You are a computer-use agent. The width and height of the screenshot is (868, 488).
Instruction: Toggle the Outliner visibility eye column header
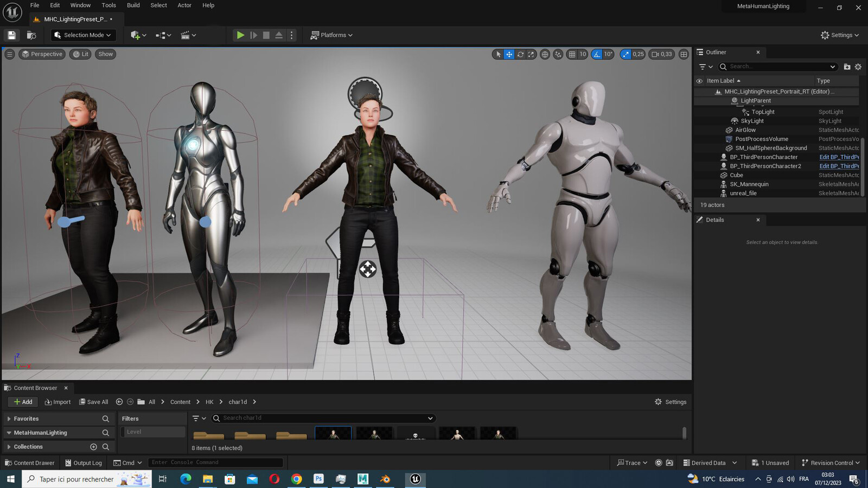[x=699, y=81]
